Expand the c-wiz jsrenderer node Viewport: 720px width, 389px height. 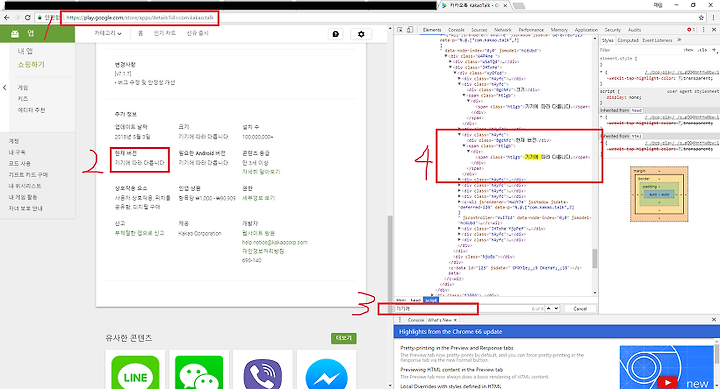460,202
